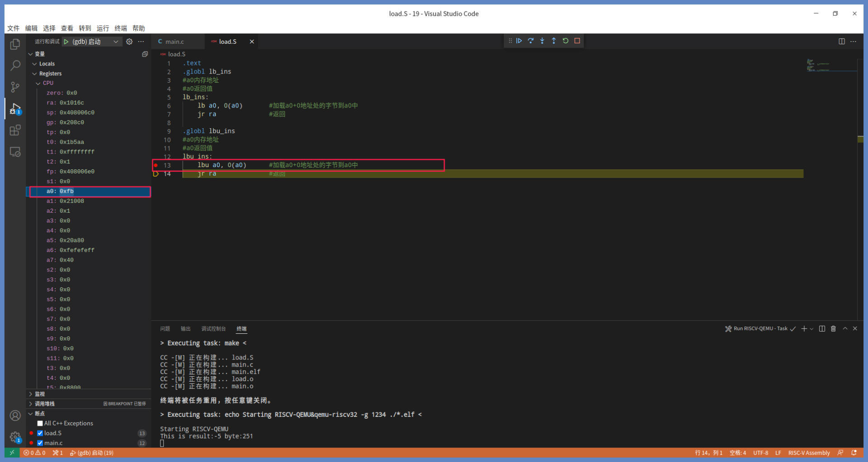Step Over in debug toolbar
868x462 pixels.
tap(531, 41)
